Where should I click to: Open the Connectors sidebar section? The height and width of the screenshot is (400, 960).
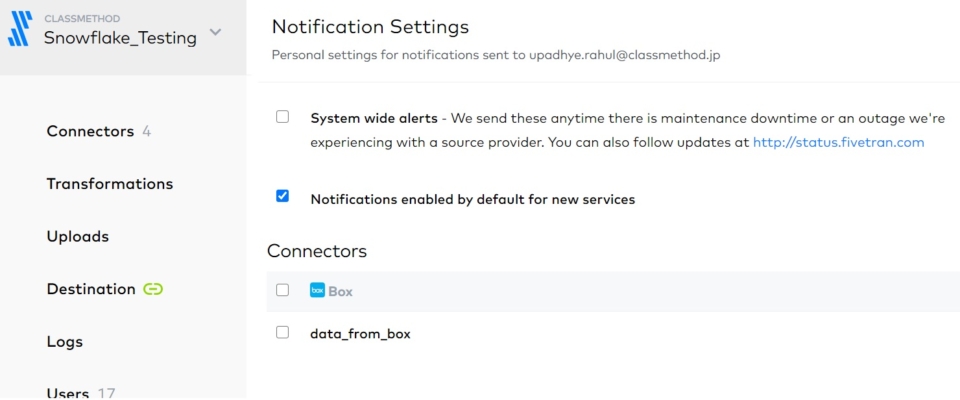pos(90,131)
